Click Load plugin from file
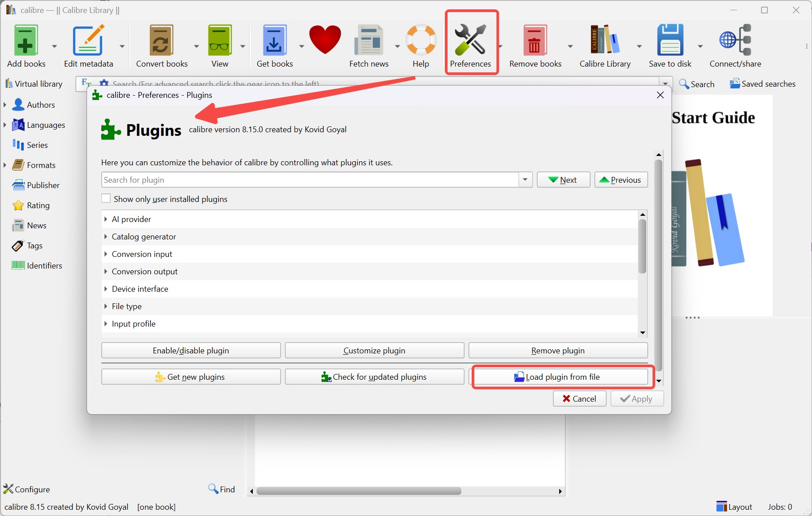This screenshot has height=516, width=812. tap(560, 377)
